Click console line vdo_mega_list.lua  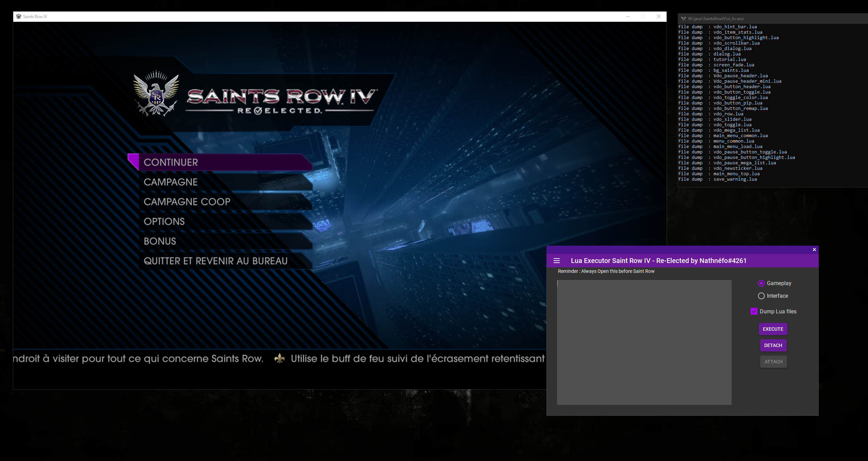[719, 130]
